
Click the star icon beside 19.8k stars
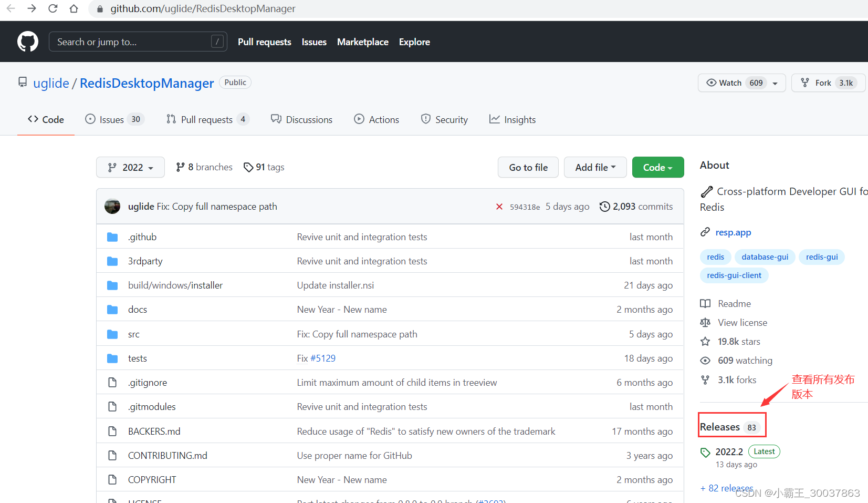point(705,342)
